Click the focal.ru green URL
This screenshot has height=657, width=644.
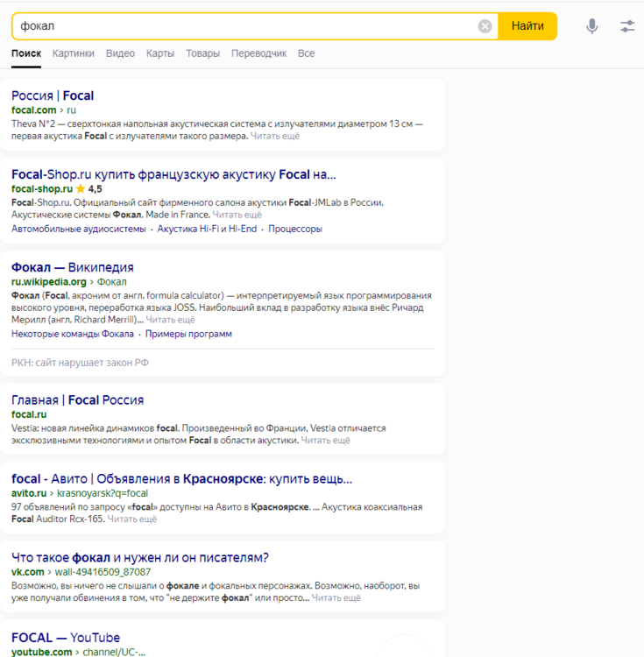(x=29, y=415)
